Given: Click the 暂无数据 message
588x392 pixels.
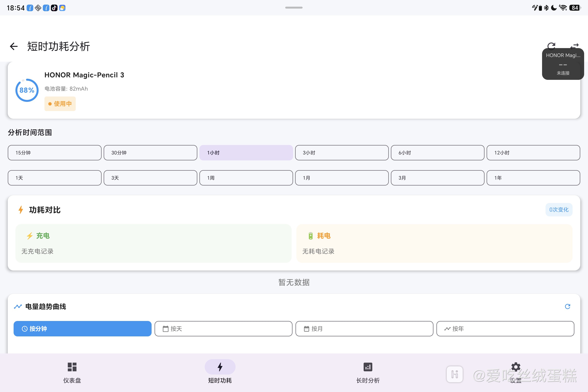Looking at the screenshot, I should point(294,282).
